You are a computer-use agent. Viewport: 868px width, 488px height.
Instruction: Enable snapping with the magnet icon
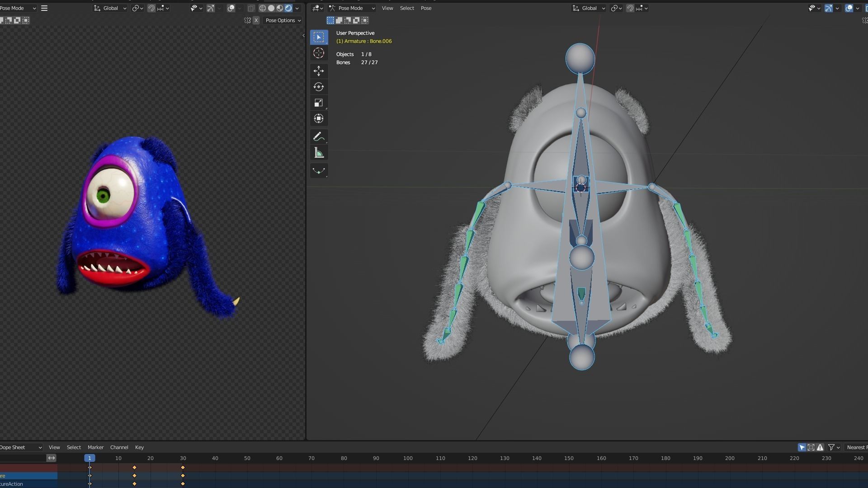click(151, 8)
